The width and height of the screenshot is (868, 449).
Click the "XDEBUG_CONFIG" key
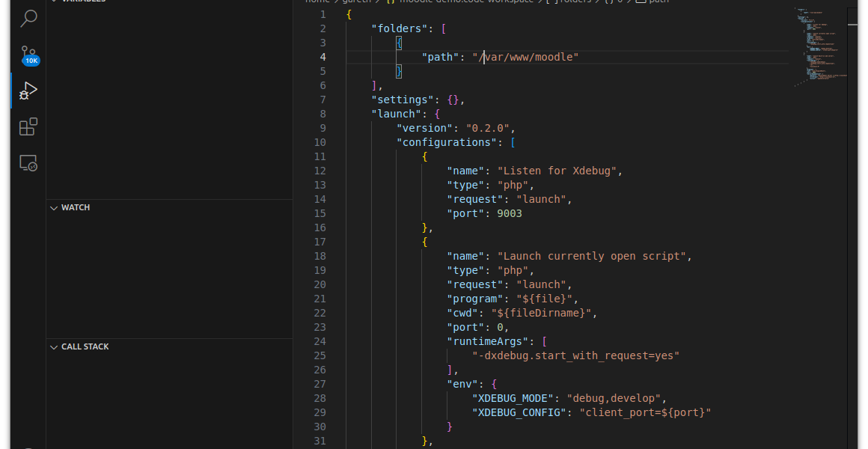point(519,413)
